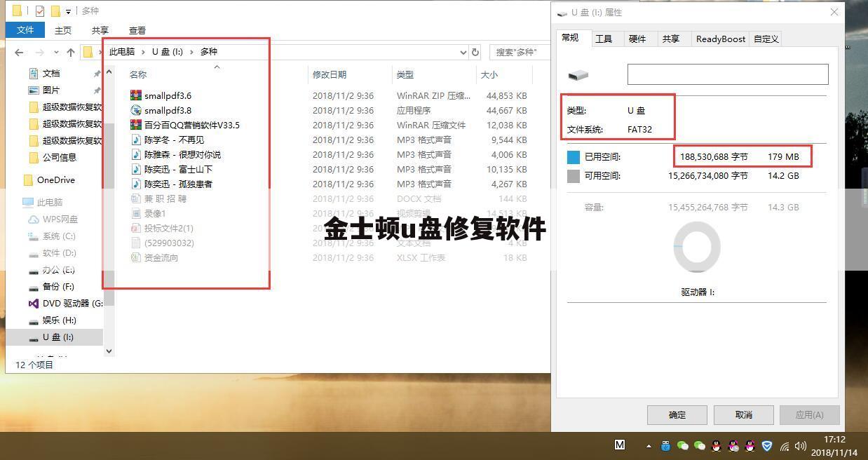Viewport: 868px width, 460px height.
Task: Click the navigation pane scrollbar up arrow
Action: [x=109, y=72]
